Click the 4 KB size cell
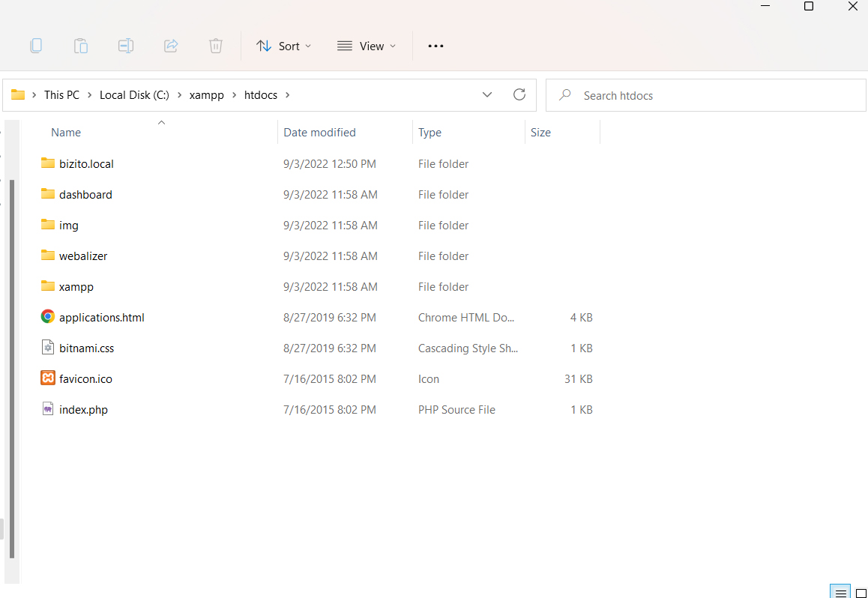Screen dimensions: 868x598 click(581, 318)
